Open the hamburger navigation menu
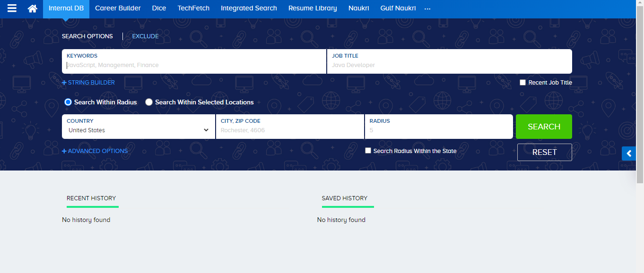This screenshot has width=644, height=273. [12, 8]
